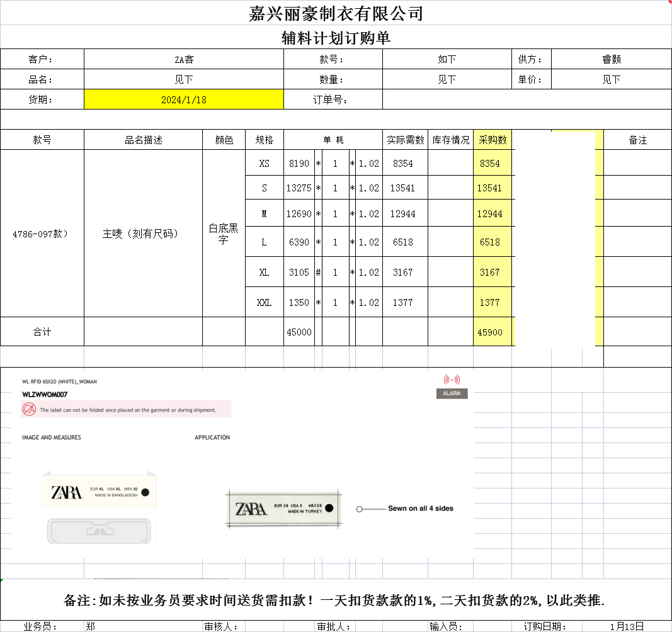Click the gray ALARM badge

[452, 393]
